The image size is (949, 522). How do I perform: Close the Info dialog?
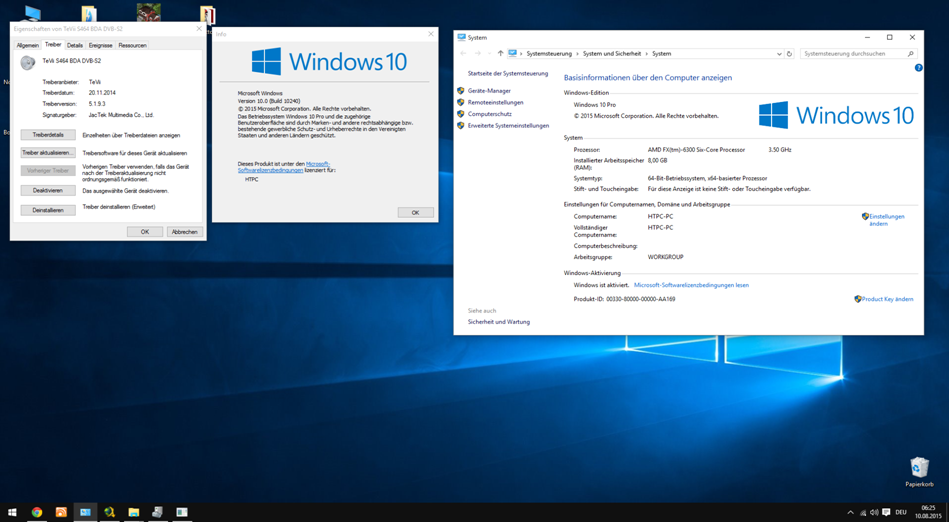[x=430, y=34]
